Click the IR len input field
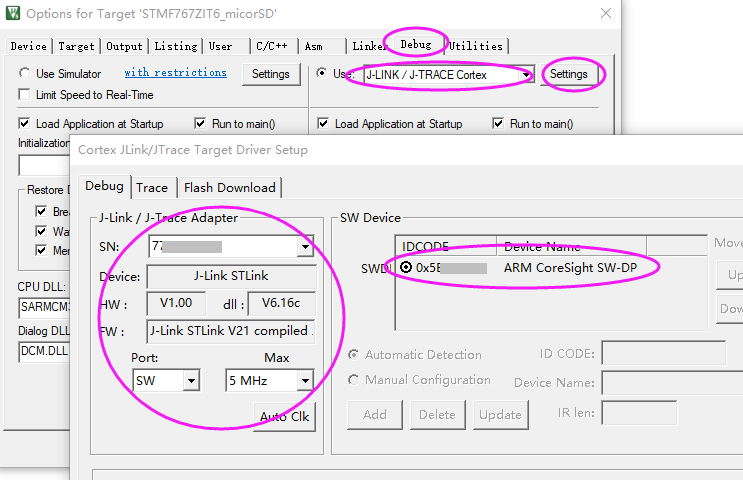Screen dimensions: 743x480 coord(639,413)
